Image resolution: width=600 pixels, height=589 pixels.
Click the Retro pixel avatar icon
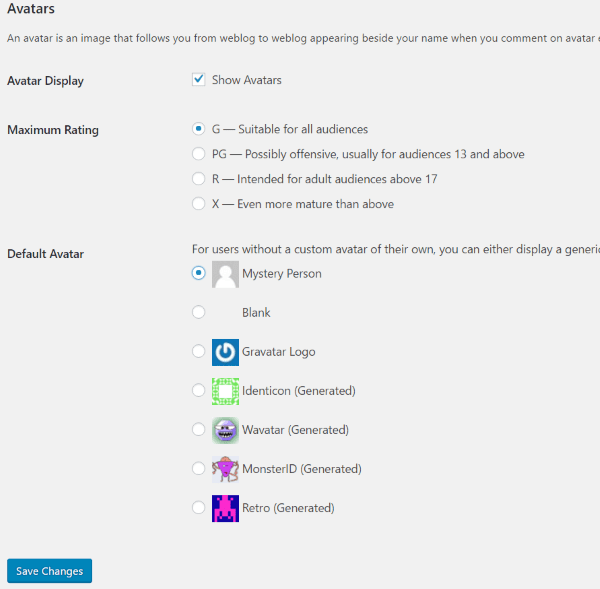(225, 508)
